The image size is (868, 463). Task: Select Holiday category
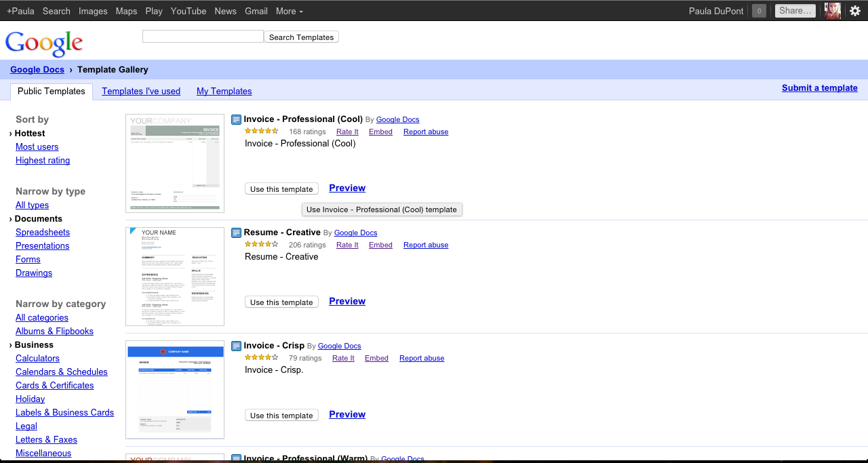coord(31,399)
